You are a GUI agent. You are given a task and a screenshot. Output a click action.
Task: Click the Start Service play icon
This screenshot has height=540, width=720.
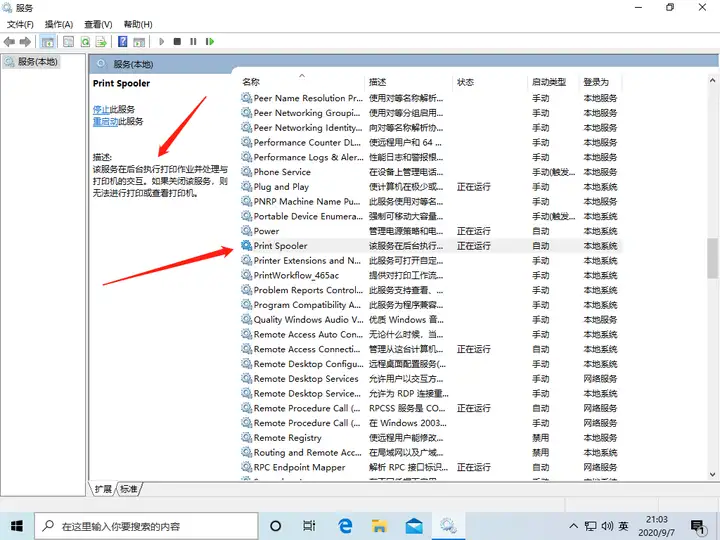point(162,42)
